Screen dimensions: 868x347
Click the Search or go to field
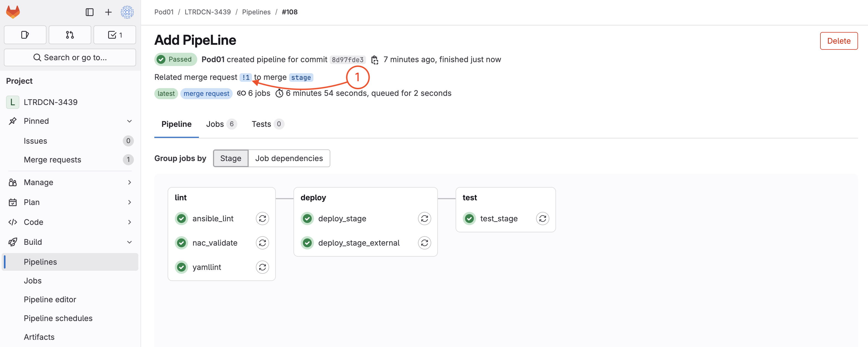70,57
